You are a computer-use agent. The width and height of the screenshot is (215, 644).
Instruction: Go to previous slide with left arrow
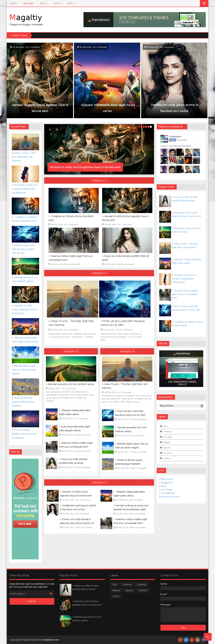(x=50, y=129)
